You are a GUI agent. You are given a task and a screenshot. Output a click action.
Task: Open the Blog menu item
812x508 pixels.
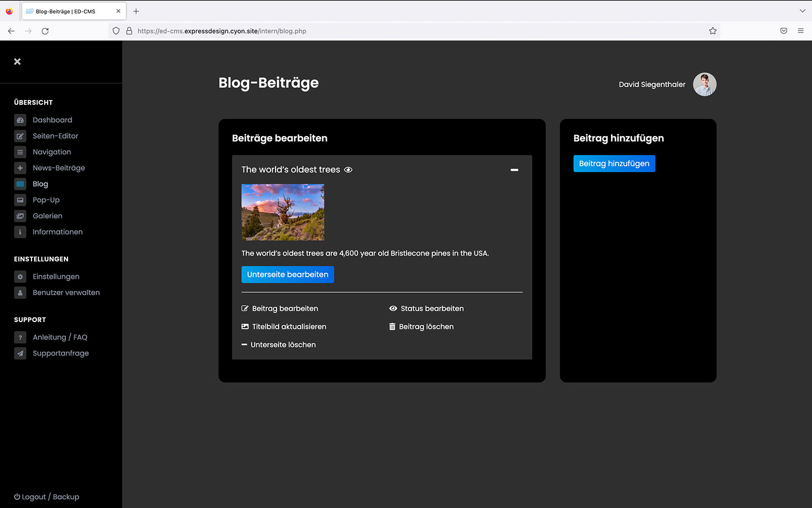(x=40, y=184)
